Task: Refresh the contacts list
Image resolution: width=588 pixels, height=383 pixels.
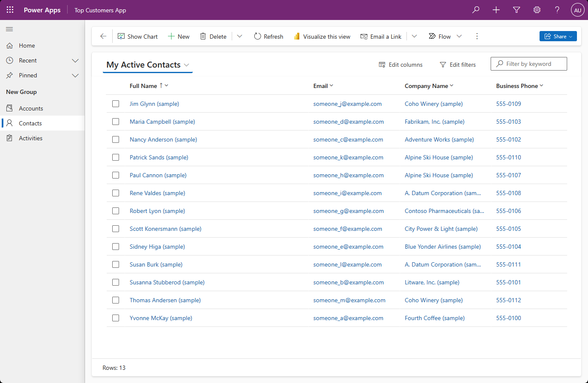Action: (268, 36)
